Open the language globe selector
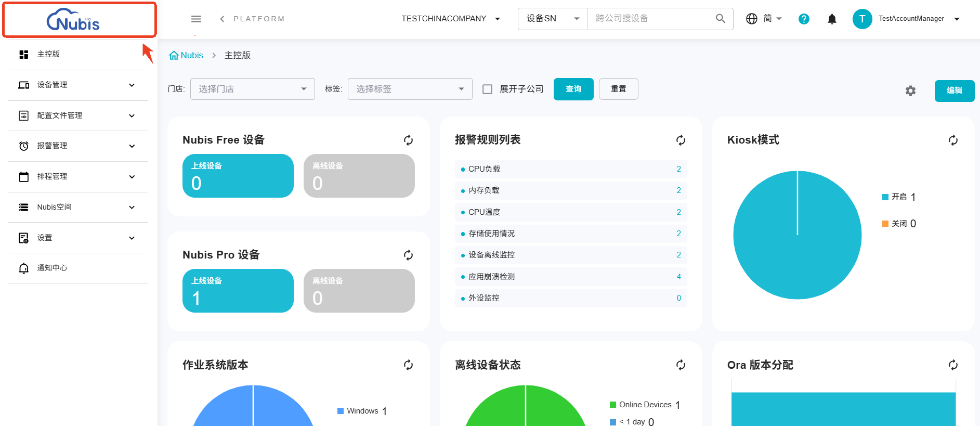 click(x=752, y=19)
